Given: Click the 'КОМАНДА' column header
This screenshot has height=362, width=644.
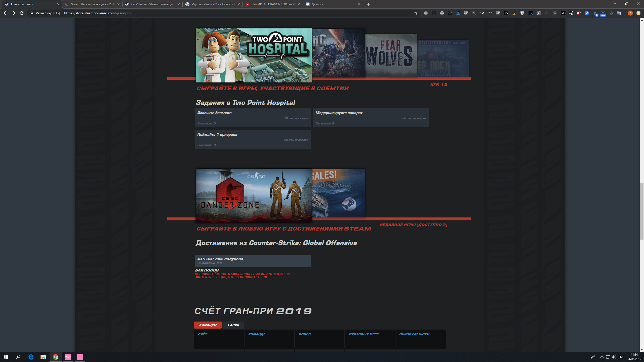Looking at the screenshot, I should [257, 334].
